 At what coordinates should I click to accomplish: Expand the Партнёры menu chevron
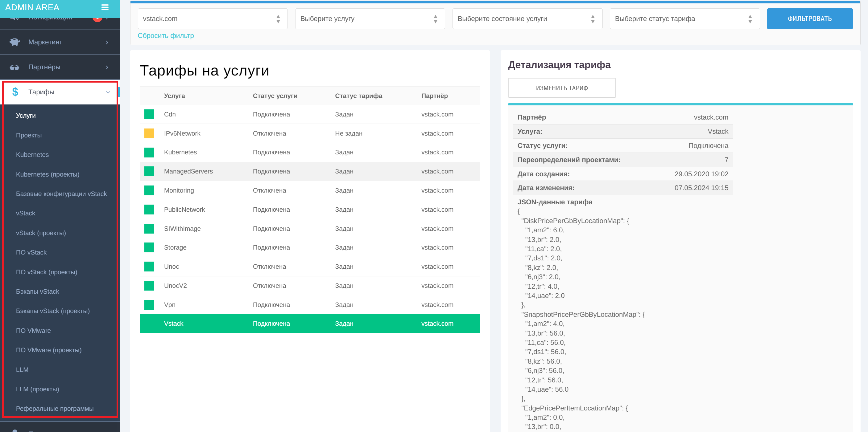[x=107, y=67]
